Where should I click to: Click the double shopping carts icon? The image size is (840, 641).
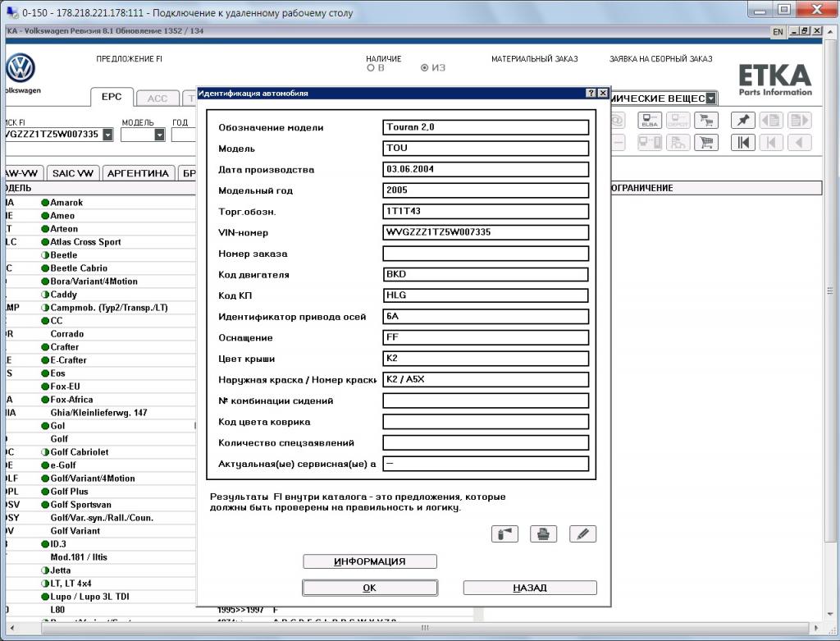706,120
